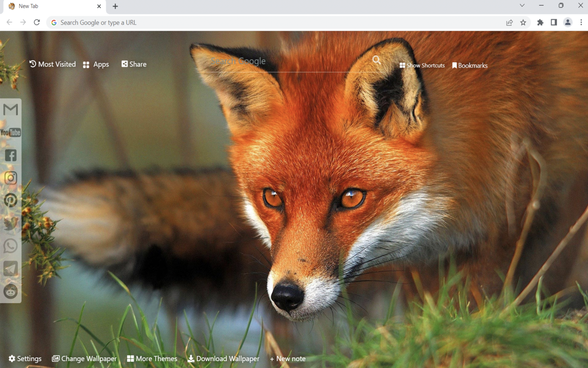588x368 pixels.
Task: Open the Apps menu
Action: [x=96, y=64]
